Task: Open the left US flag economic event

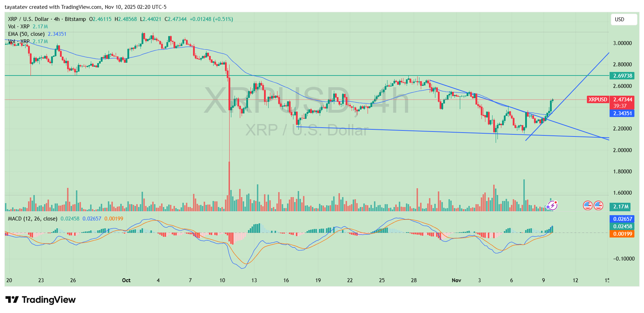Action: [588, 205]
